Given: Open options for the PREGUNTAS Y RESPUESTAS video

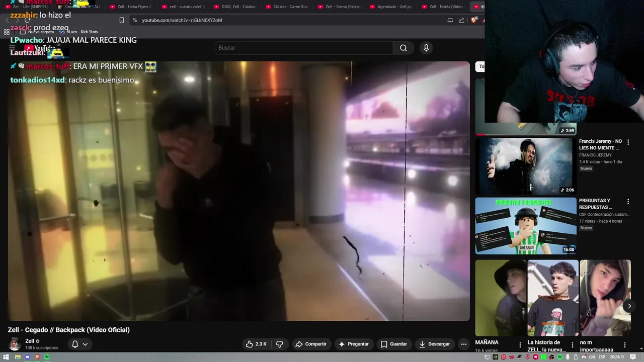Looking at the screenshot, I should [628, 202].
